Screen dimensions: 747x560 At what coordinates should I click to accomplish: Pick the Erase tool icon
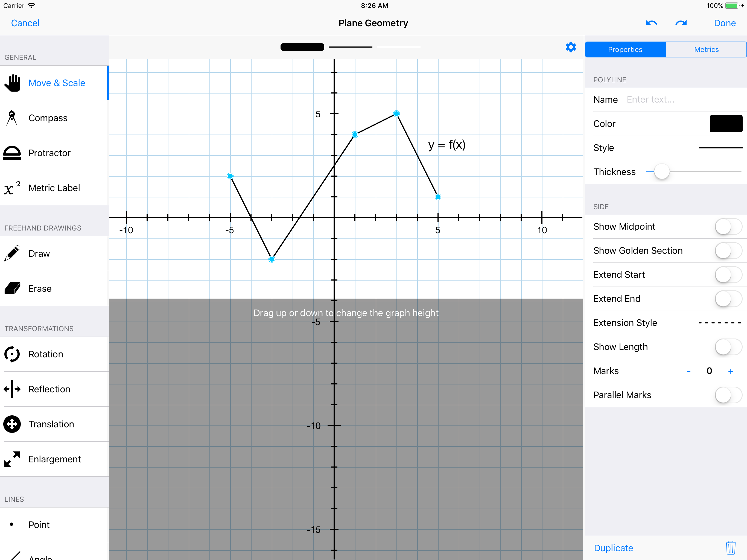(12, 288)
